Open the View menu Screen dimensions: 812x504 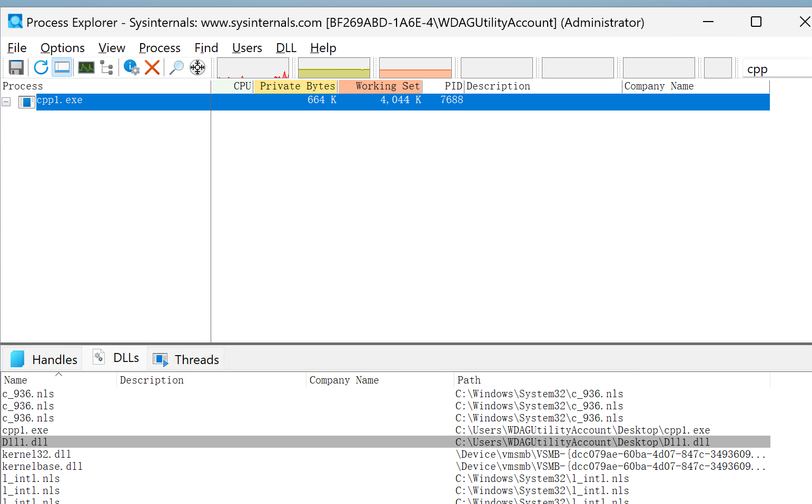pyautogui.click(x=112, y=48)
